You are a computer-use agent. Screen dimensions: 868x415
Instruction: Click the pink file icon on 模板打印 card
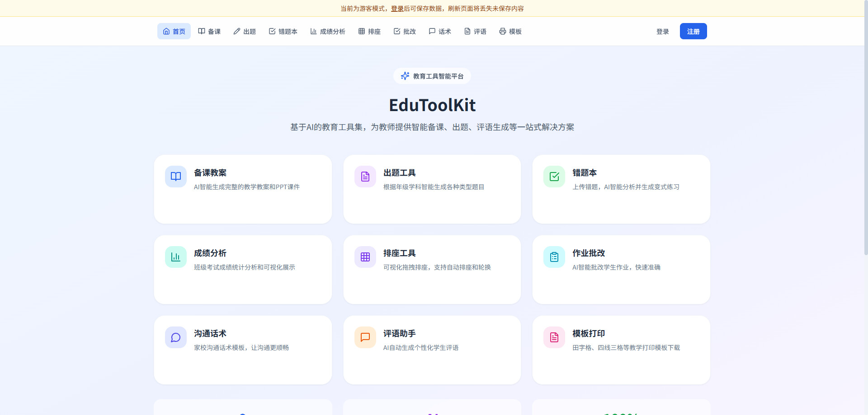[554, 337]
